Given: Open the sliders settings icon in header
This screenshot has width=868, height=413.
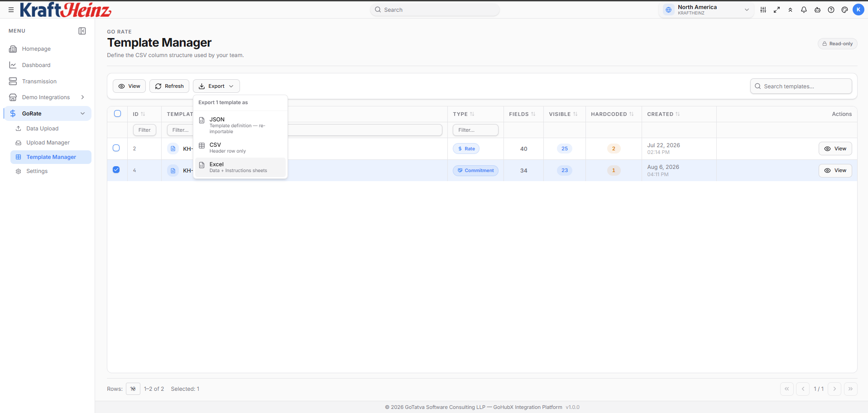Looking at the screenshot, I should click(763, 10).
